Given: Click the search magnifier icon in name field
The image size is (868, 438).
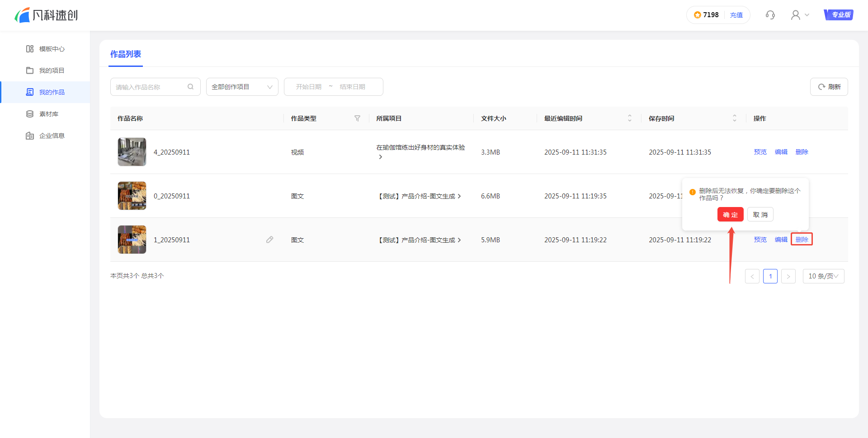Looking at the screenshot, I should pyautogui.click(x=191, y=87).
